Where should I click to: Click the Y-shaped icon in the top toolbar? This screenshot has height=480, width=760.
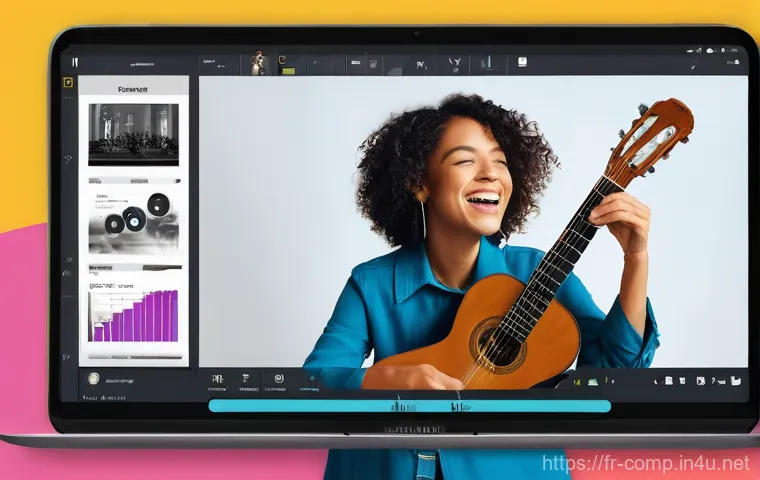454,64
